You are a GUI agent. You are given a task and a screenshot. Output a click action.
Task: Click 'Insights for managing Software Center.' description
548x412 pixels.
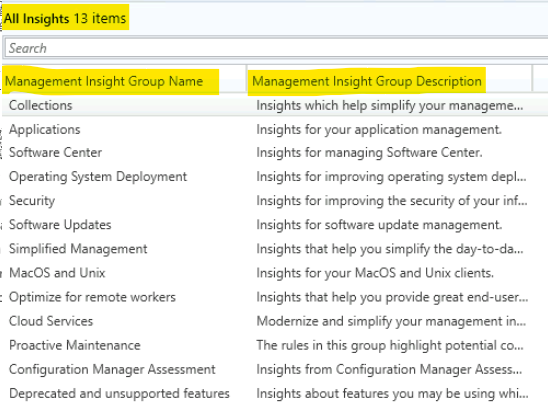coord(369,153)
